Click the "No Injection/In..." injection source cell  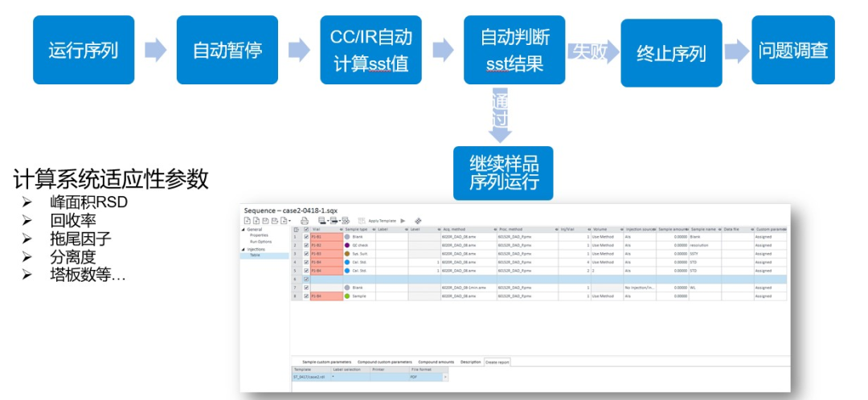tap(640, 288)
